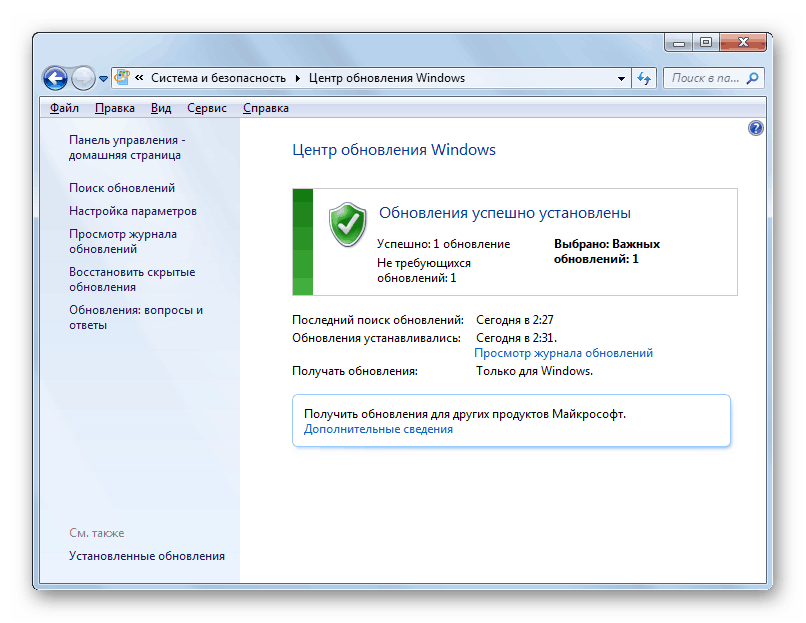Open the address bar history dropdown
The width and height of the screenshot is (806, 623).
point(621,78)
